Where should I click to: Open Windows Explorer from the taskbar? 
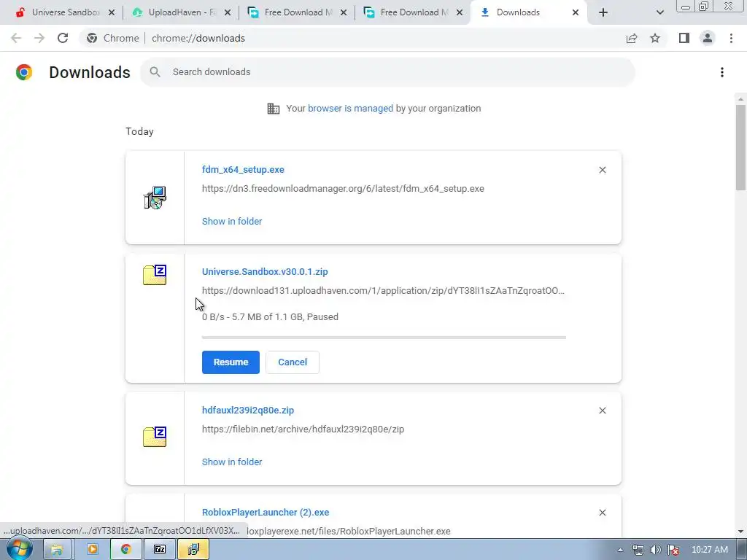(57, 550)
